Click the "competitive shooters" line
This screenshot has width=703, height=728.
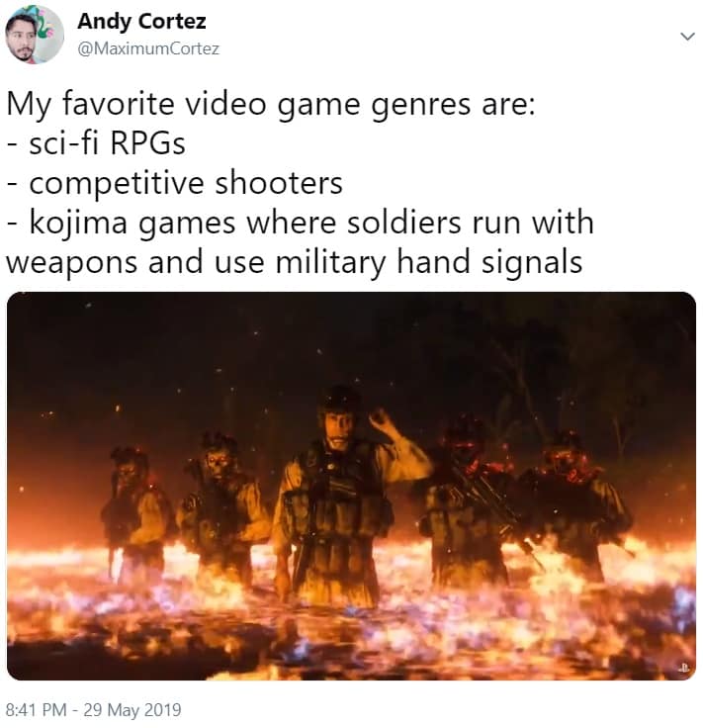coord(174,183)
